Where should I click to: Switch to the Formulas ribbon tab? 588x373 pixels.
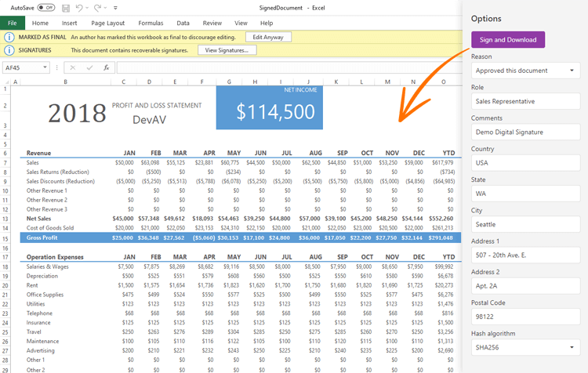click(151, 24)
